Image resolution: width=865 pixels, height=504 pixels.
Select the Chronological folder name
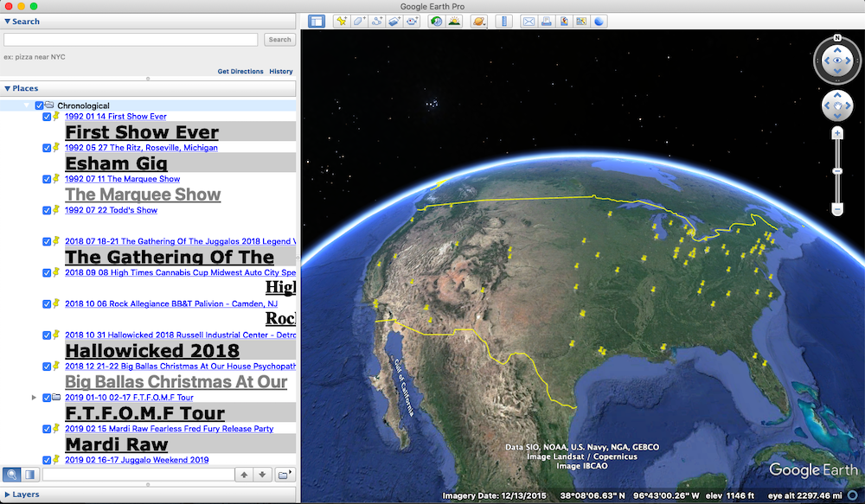(83, 105)
